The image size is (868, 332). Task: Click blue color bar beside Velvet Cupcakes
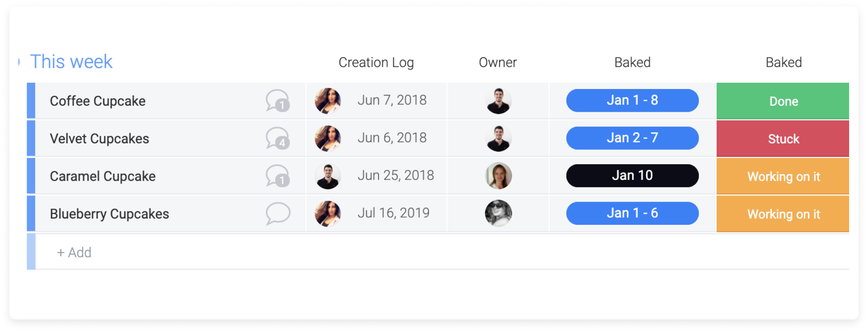[x=31, y=138]
